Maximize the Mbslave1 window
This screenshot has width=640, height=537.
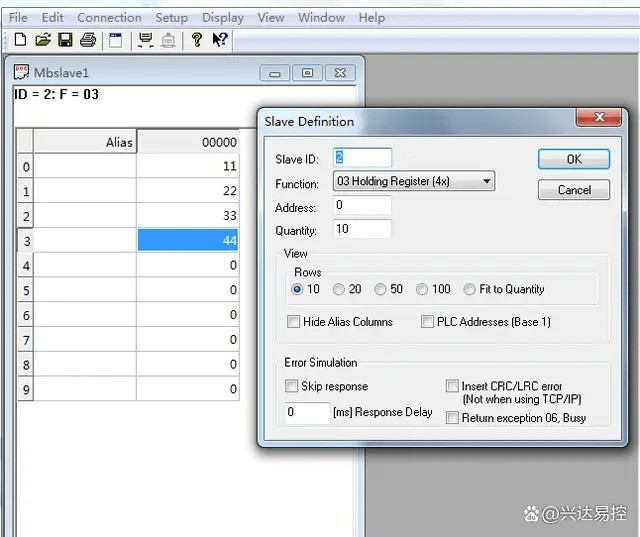click(307, 73)
